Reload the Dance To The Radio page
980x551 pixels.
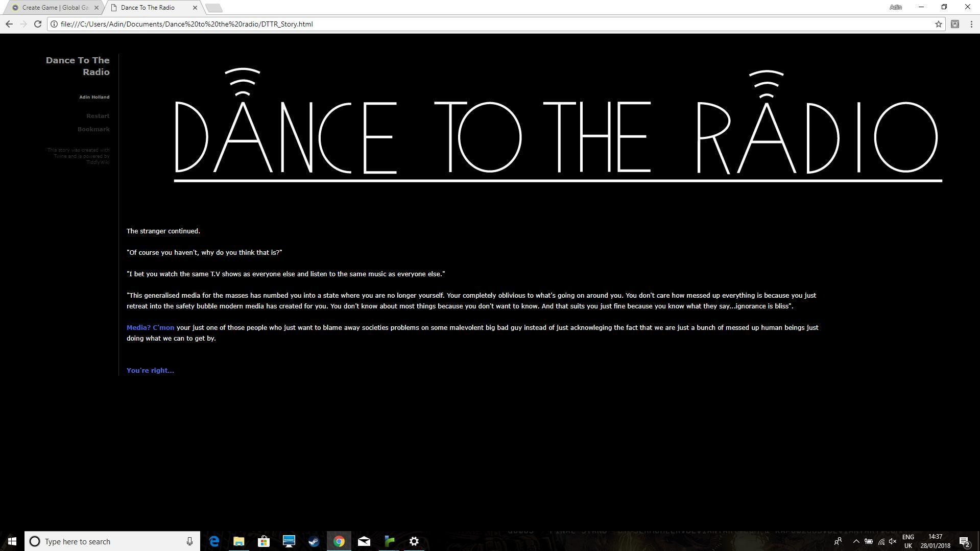(38, 24)
